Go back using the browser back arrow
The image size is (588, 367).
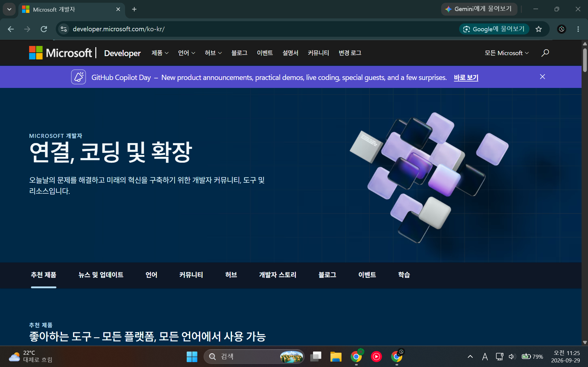11,29
